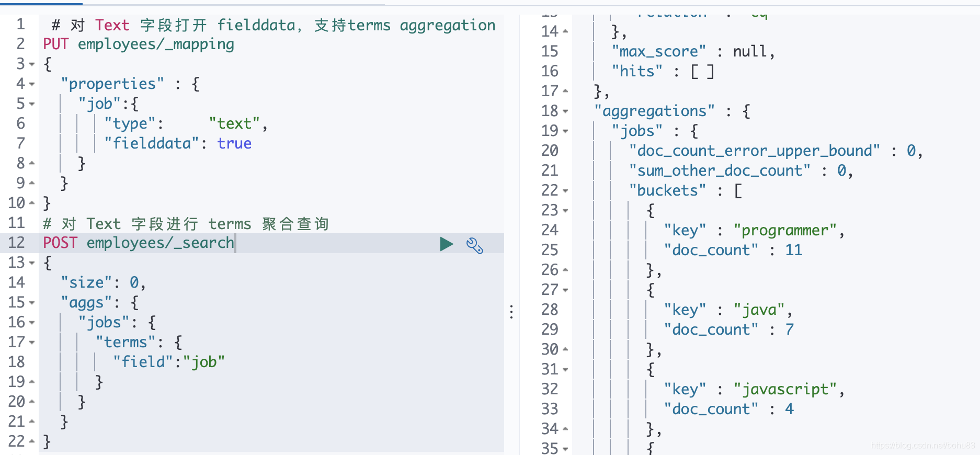Click the PUT employees/_mapping request line
This screenshot has width=980, height=455.
click(139, 44)
